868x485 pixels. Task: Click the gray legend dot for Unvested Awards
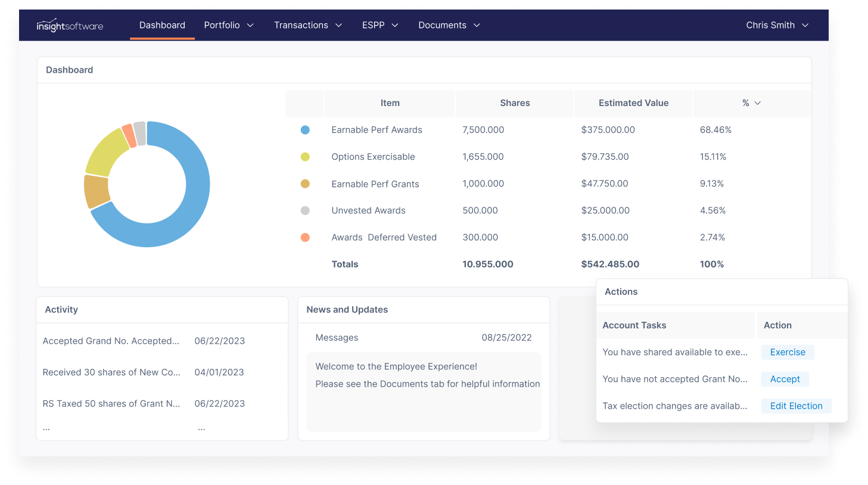point(306,210)
